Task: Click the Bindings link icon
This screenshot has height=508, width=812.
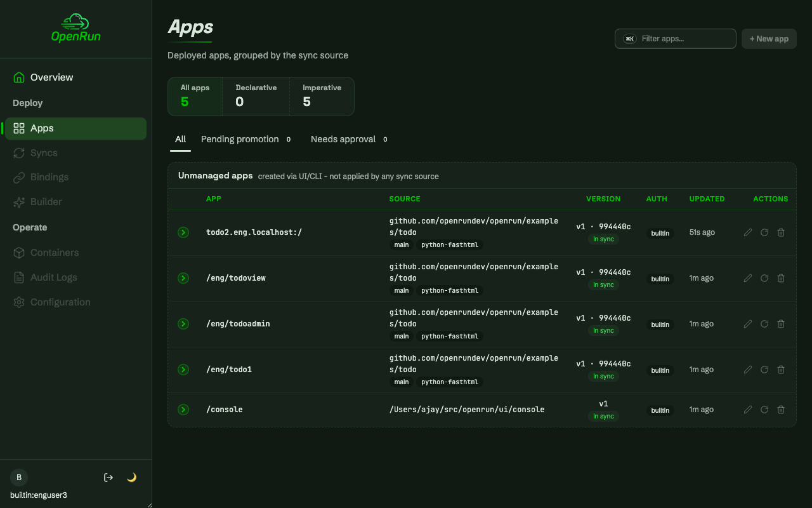Action: tap(19, 177)
